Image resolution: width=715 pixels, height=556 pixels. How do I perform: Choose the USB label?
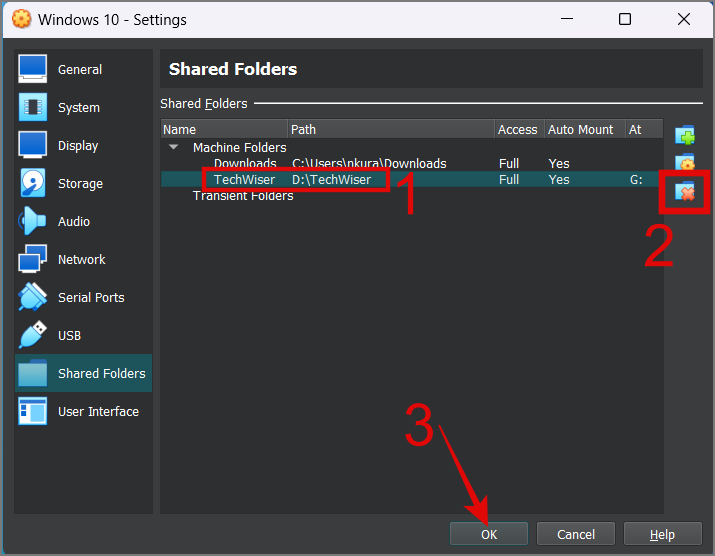pyautogui.click(x=69, y=336)
